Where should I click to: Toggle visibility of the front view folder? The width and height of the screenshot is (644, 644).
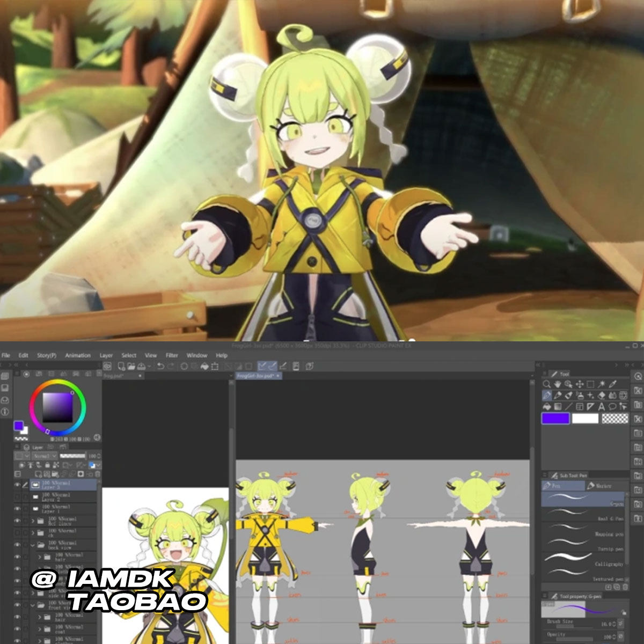(x=17, y=605)
